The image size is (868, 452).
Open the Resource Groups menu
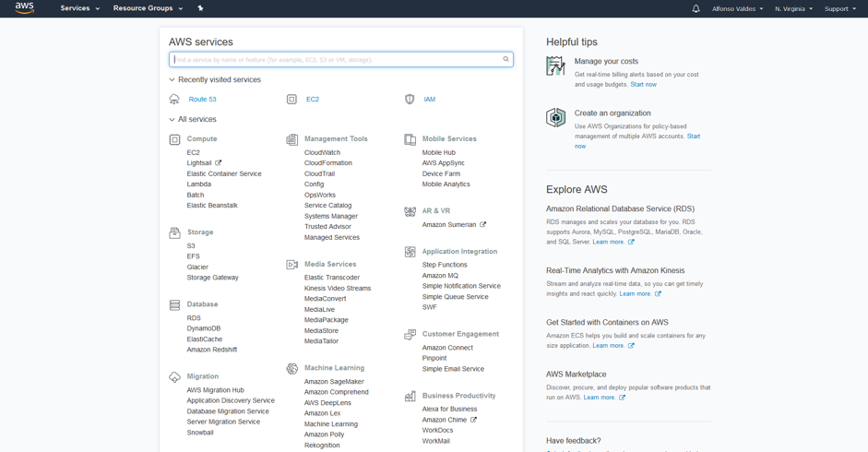point(148,8)
